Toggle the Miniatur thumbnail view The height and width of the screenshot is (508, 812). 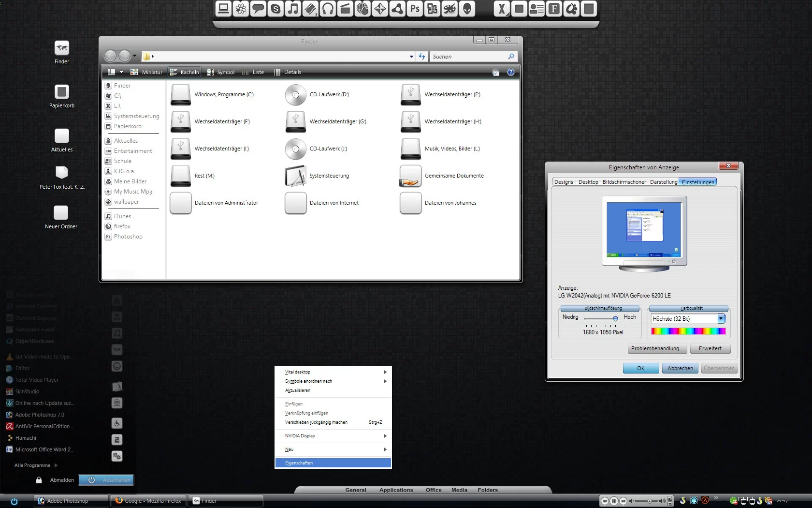(x=147, y=72)
